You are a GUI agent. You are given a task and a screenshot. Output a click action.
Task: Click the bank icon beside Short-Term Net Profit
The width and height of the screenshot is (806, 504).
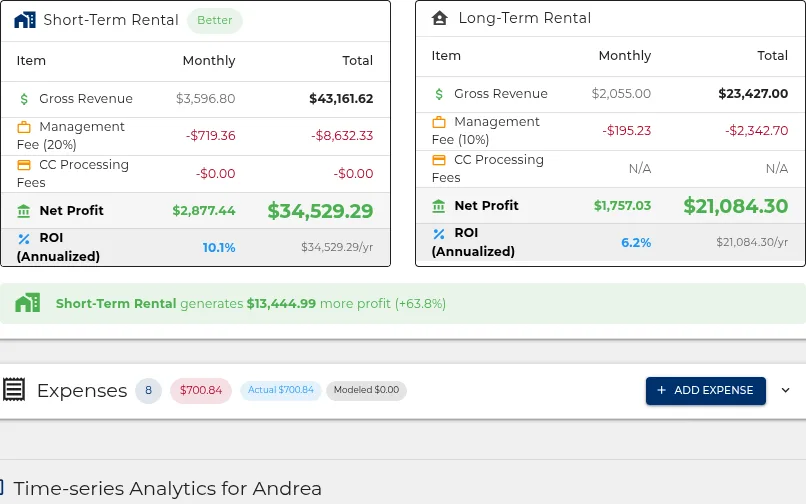point(24,211)
